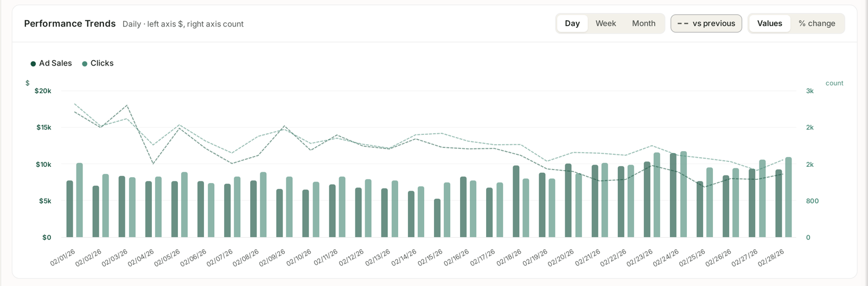This screenshot has height=286, width=868.
Task: Click the Ad Sales legend color dot
Action: 33,64
